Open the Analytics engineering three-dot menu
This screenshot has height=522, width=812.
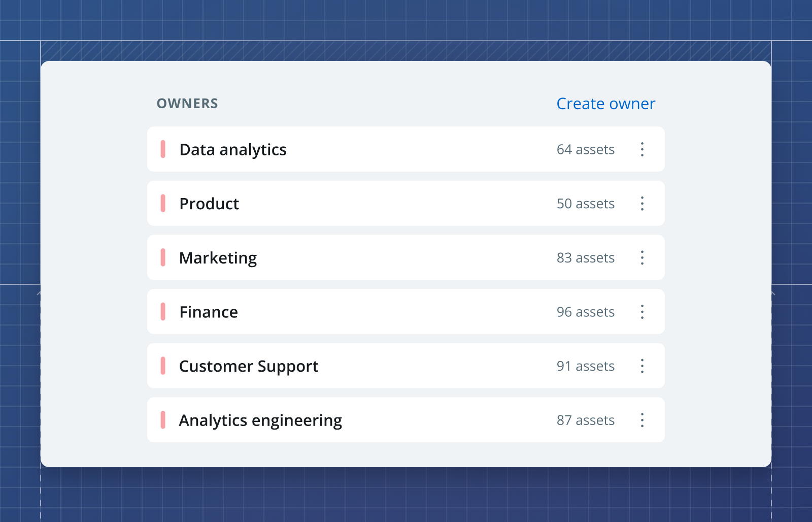[x=642, y=420]
